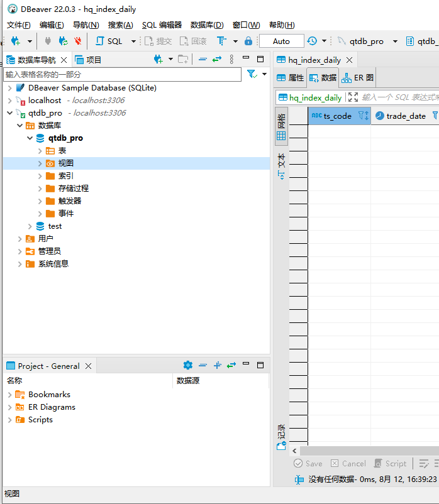Expand the 表 tables tree node
Image resolution: width=439 pixels, height=504 pixels.
click(40, 151)
